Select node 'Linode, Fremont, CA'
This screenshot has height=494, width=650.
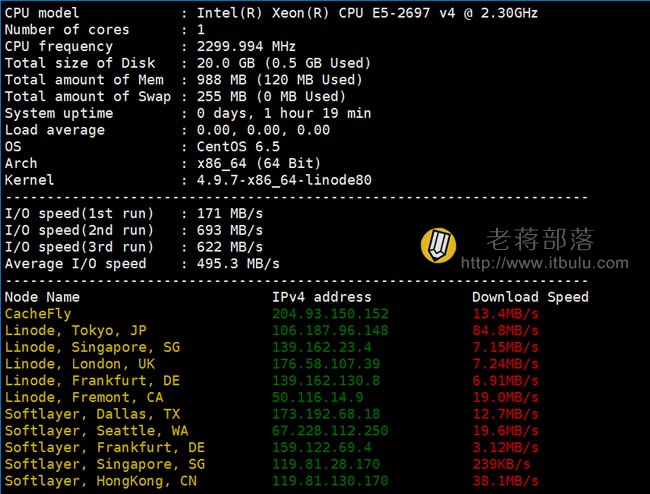pos(84,397)
